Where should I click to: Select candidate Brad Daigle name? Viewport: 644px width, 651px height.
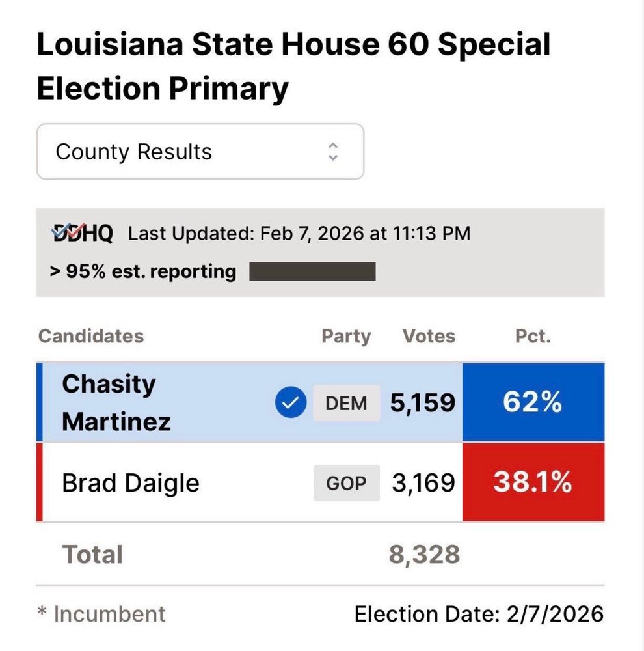[x=130, y=483]
